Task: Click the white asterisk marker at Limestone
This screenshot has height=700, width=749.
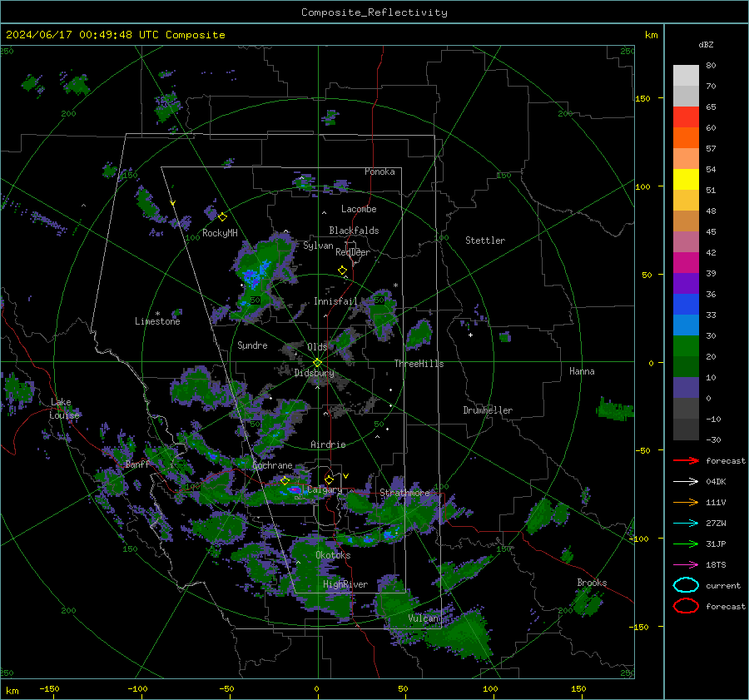Action: (x=157, y=314)
